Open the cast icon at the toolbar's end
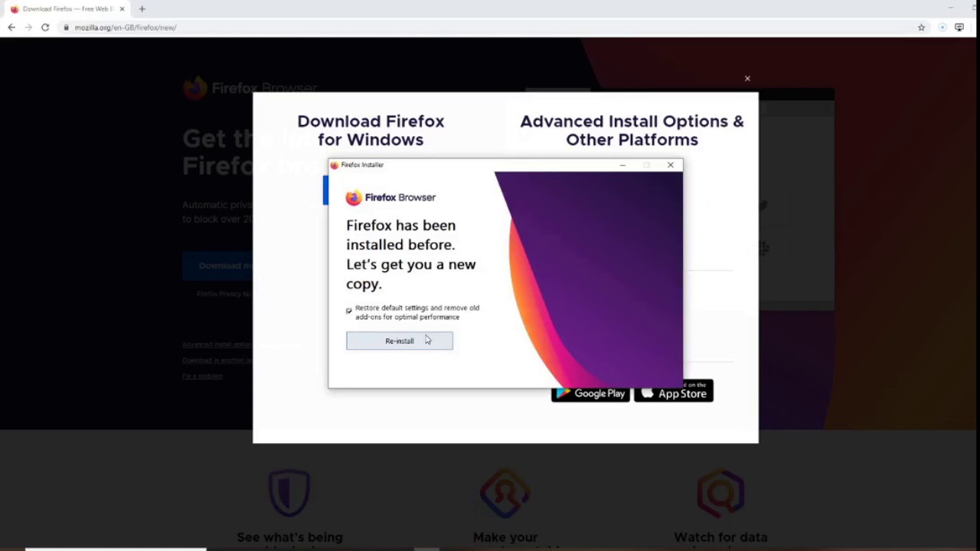Screen dimensions: 980x551 pos(959,28)
